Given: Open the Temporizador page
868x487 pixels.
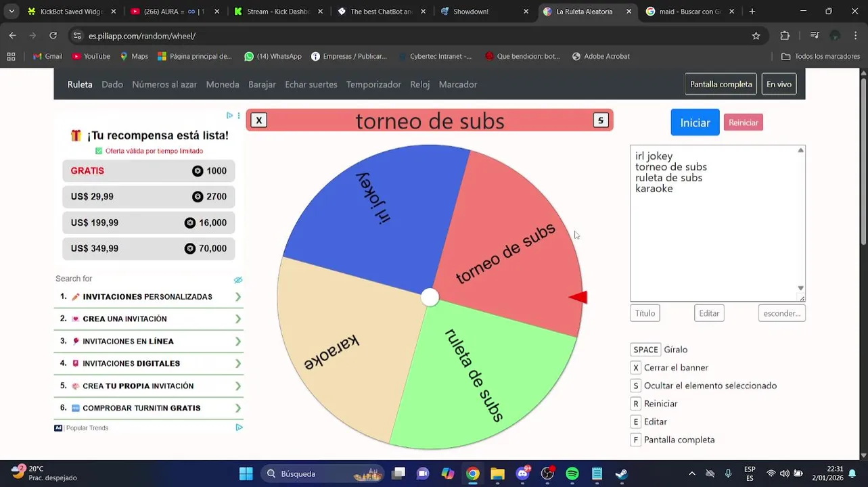Looking at the screenshot, I should [373, 85].
